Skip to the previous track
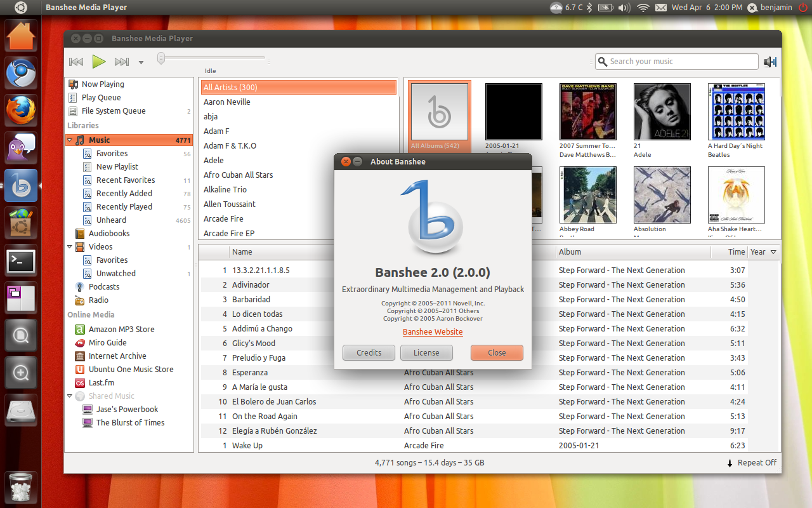812x508 pixels. [x=76, y=62]
